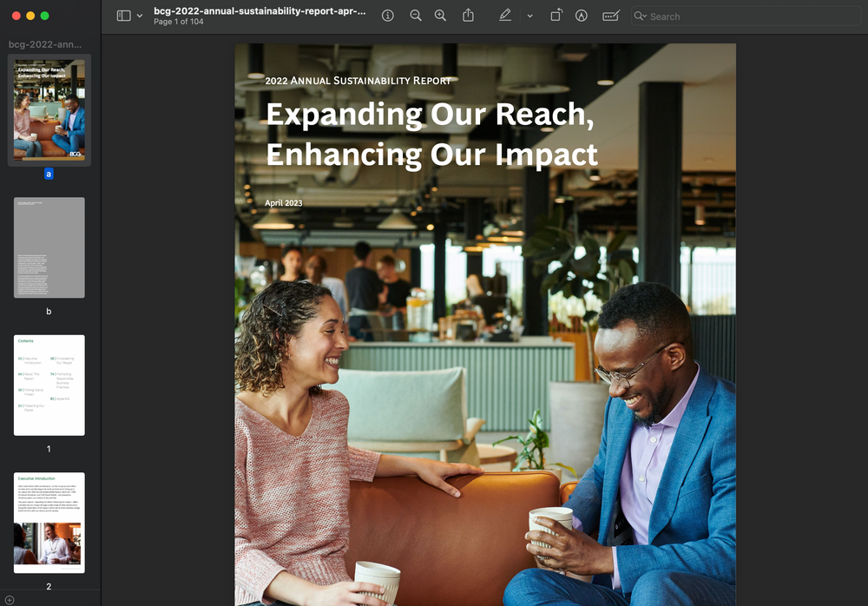Open the form filling toolbar
This screenshot has height=606, width=868.
611,16
